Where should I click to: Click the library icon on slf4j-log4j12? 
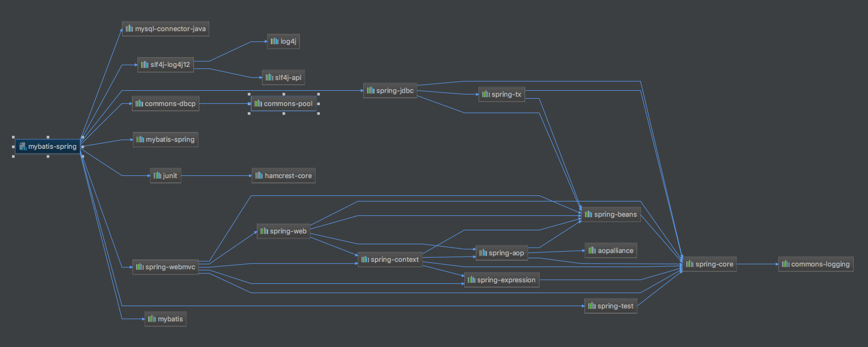click(145, 65)
